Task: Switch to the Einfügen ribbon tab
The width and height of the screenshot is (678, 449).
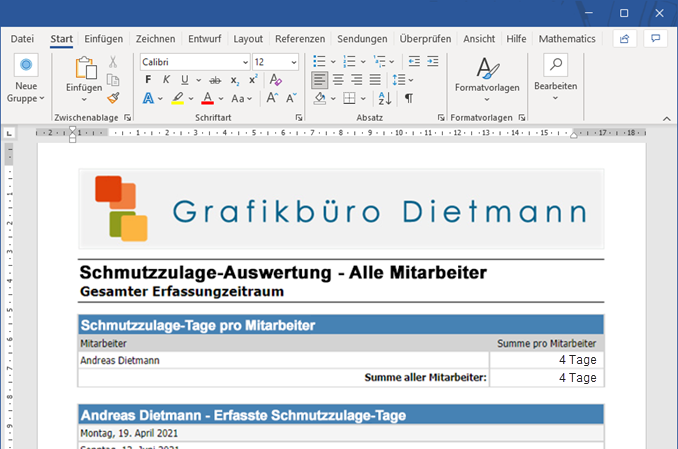Action: coord(104,39)
